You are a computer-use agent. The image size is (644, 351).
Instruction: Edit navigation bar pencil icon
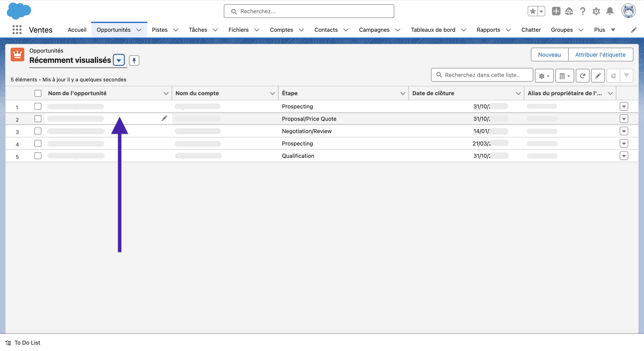[634, 30]
